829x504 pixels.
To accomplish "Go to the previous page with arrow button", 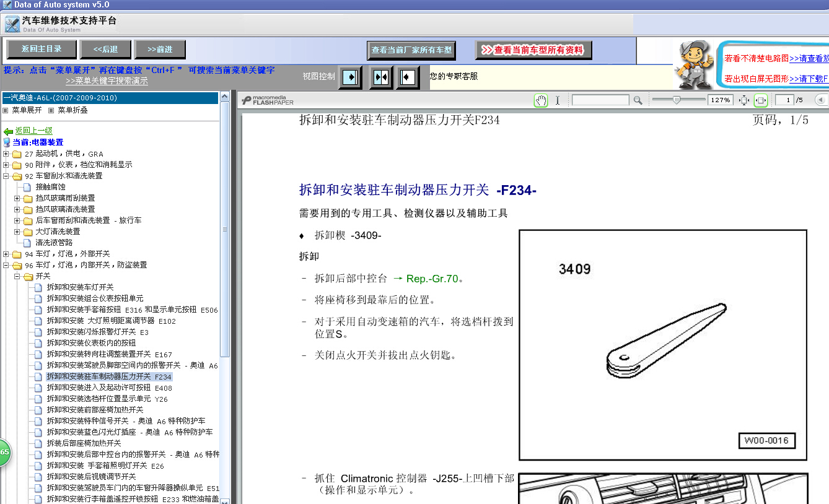I will (x=820, y=100).
